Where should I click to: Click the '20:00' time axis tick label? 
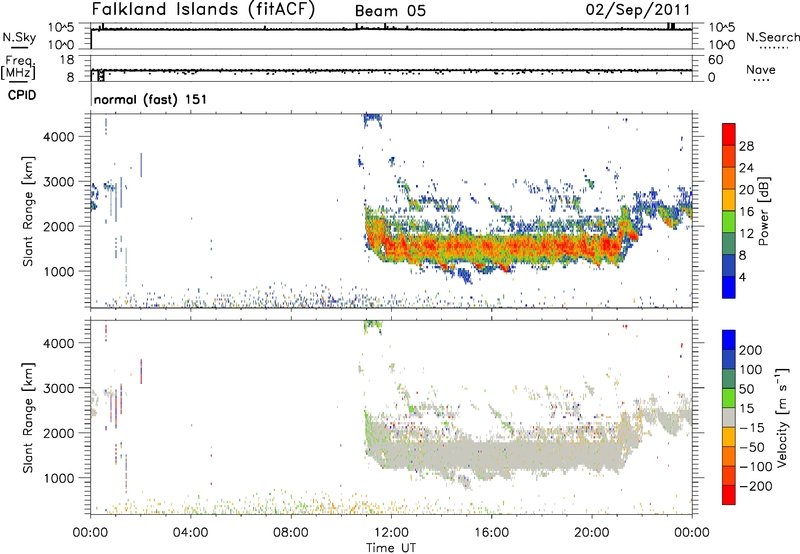pos(592,532)
